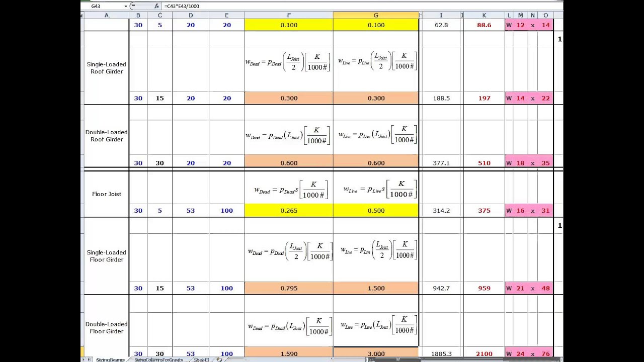
Task: Click the red value 2100
Action: 484,353
